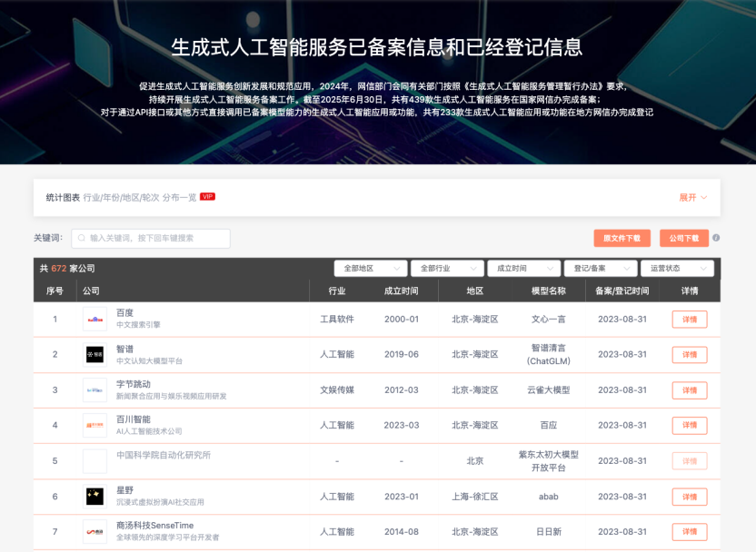The image size is (756, 552).
Task: Open 详情 for 商汤科技 row
Action: point(690,532)
